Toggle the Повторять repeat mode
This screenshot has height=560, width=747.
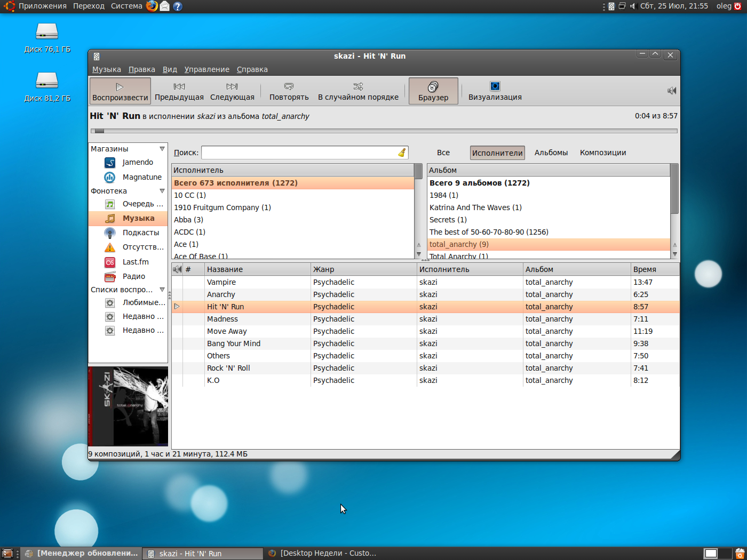(x=289, y=91)
